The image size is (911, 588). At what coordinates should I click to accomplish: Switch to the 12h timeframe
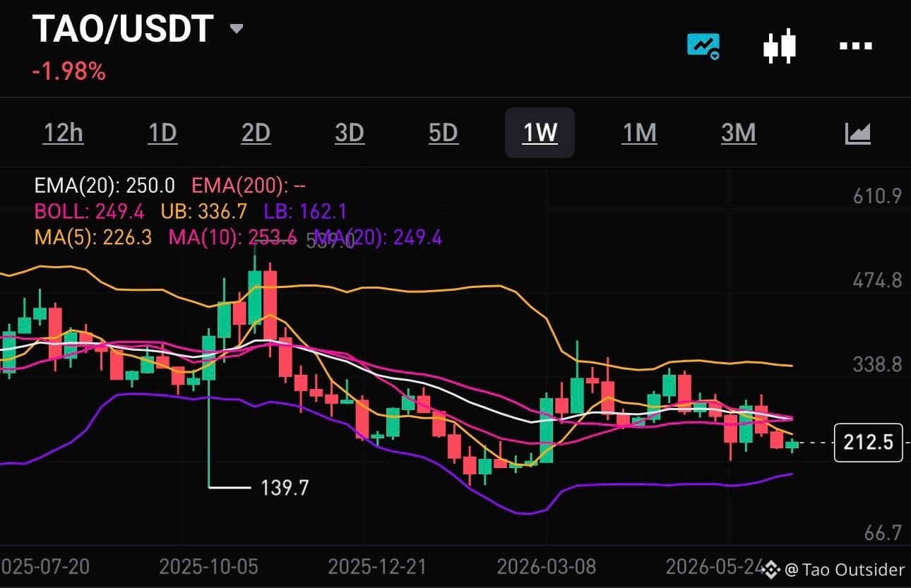click(x=64, y=133)
